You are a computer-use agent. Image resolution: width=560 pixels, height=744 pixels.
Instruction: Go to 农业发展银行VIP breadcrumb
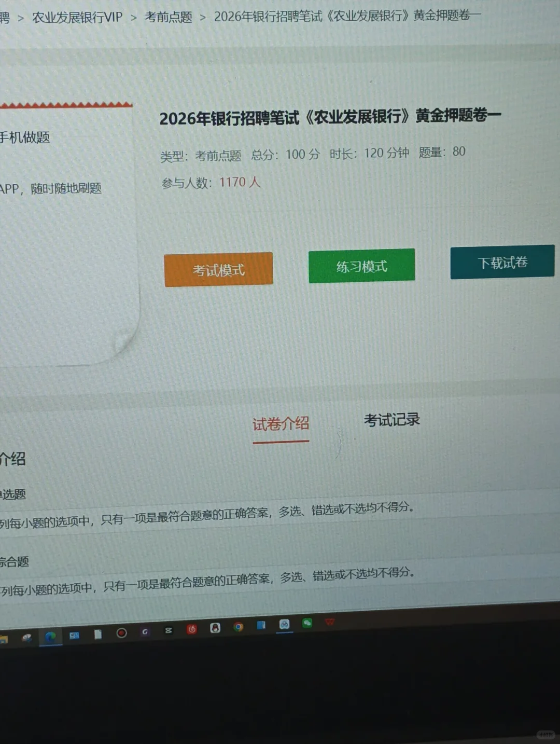click(77, 18)
